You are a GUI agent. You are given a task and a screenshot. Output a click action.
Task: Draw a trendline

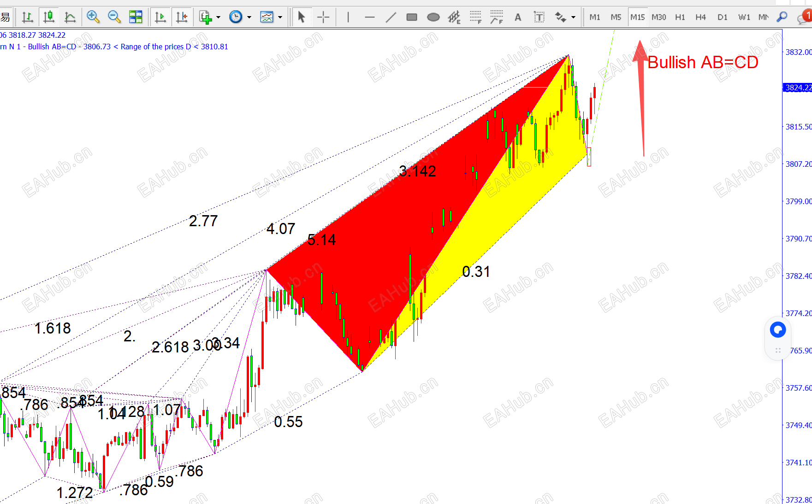[x=391, y=18]
